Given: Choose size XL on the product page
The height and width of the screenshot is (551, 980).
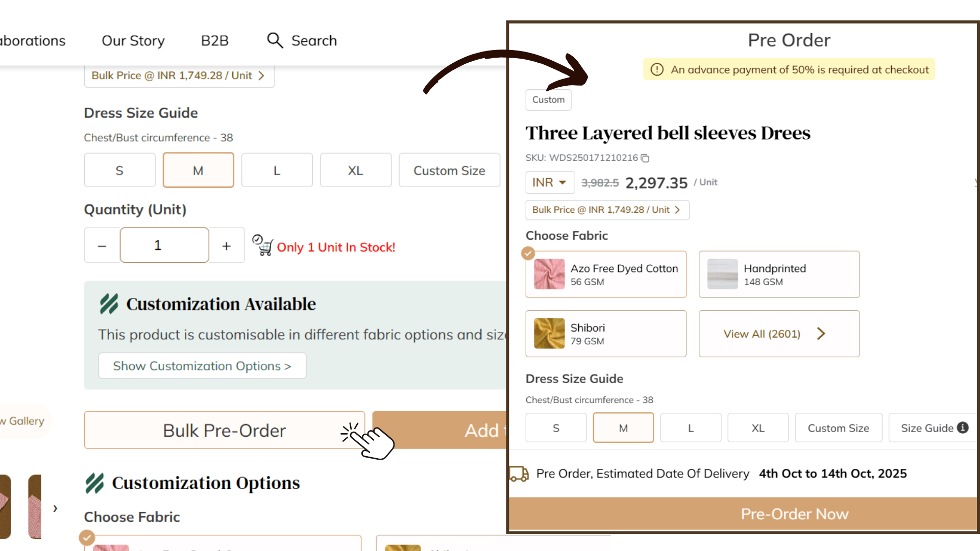Looking at the screenshot, I should tap(355, 170).
